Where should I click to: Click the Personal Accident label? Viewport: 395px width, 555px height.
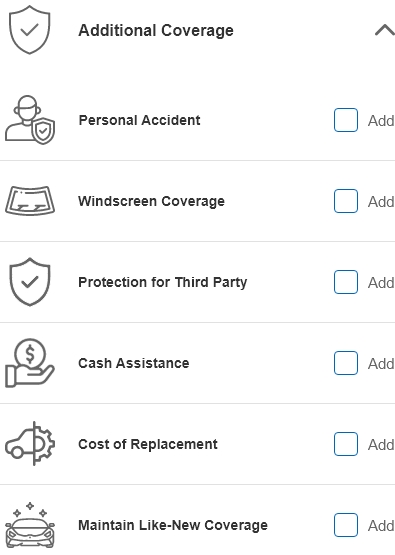coord(139,120)
